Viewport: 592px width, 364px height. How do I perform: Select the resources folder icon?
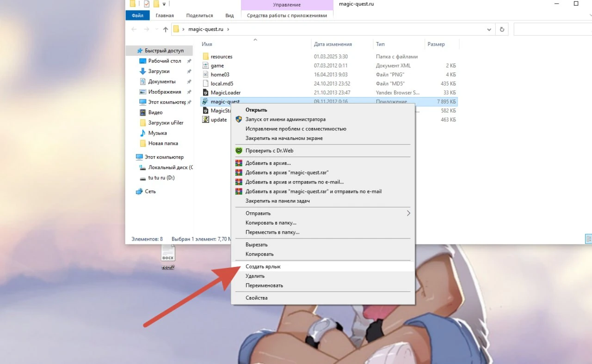(206, 56)
